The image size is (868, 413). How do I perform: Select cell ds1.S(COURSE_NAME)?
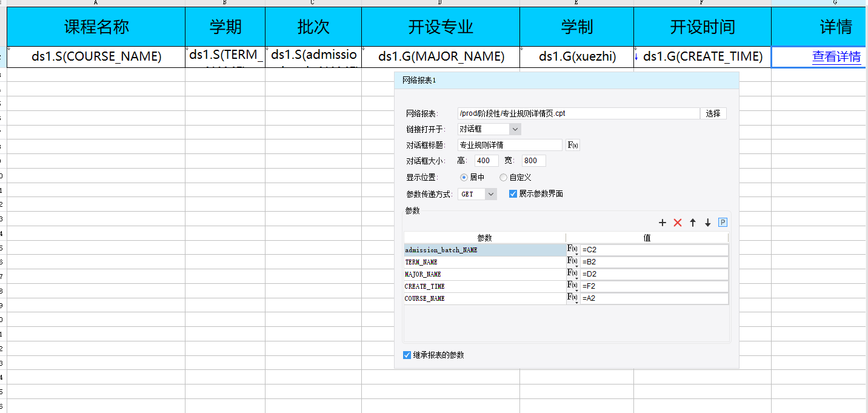pyautogui.click(x=96, y=57)
